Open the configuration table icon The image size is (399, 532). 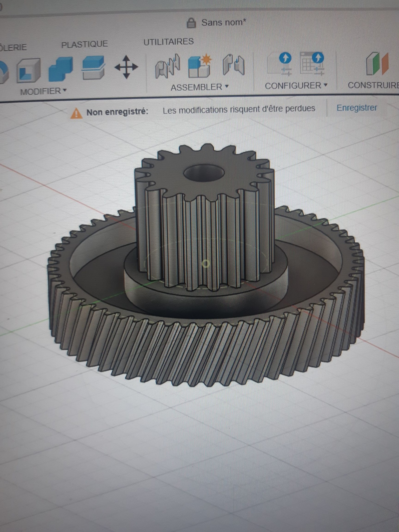pos(312,63)
